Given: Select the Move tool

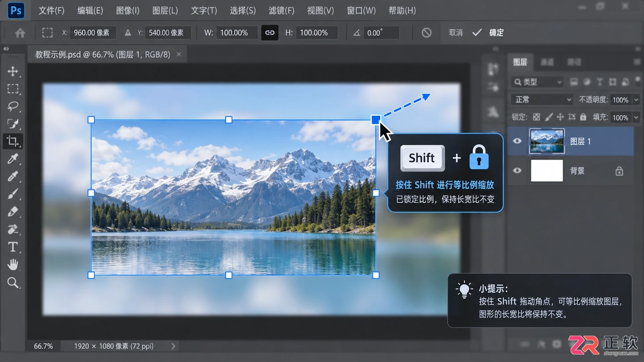Looking at the screenshot, I should tap(13, 72).
